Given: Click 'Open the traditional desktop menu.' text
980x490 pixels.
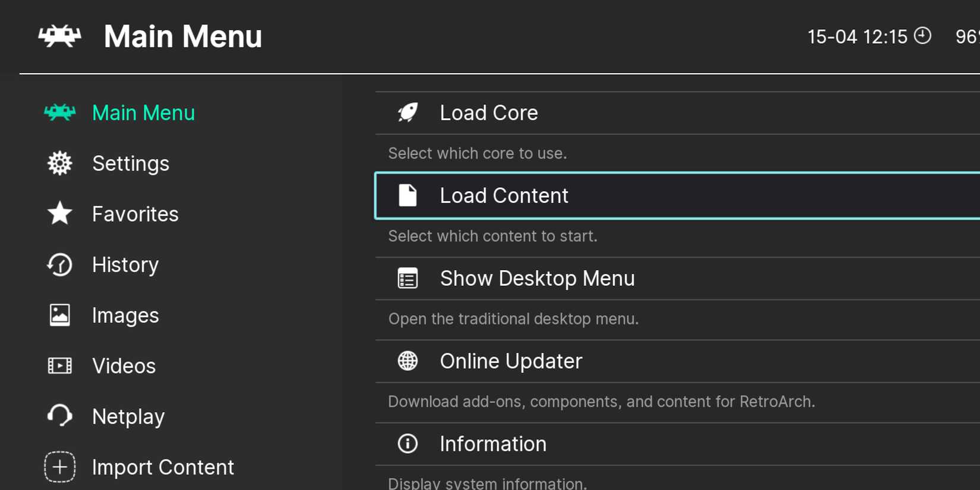Looking at the screenshot, I should [513, 319].
